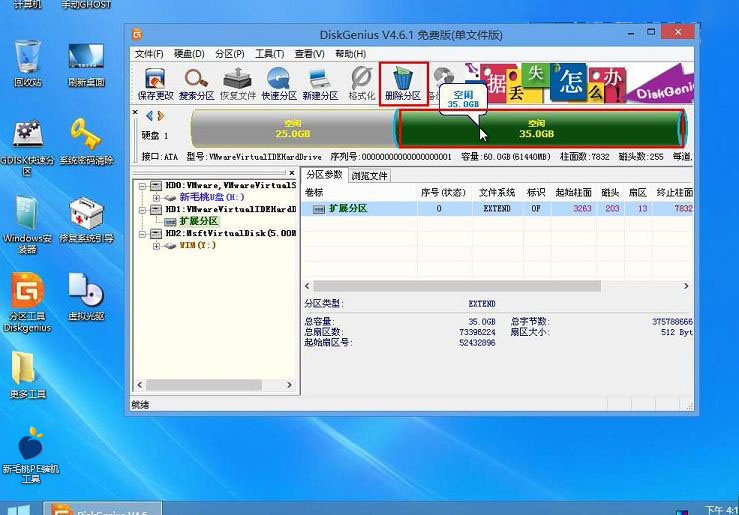This screenshot has height=515, width=739.
Task: Collapse the HD1 VMwareVirtualIDE disk node
Action: point(142,210)
